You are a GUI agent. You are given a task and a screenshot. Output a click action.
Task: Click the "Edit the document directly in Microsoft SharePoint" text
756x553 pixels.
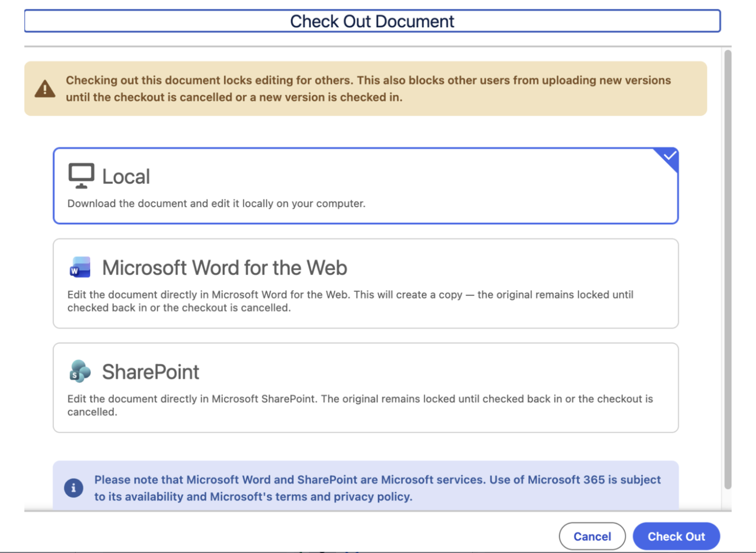pos(360,405)
